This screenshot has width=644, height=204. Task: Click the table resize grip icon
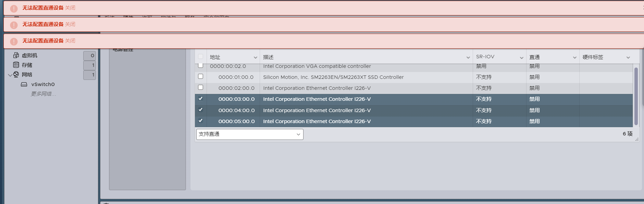coord(637,139)
